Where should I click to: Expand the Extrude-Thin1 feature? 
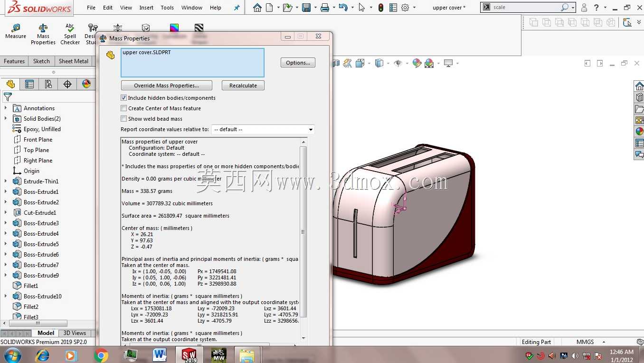(6, 181)
